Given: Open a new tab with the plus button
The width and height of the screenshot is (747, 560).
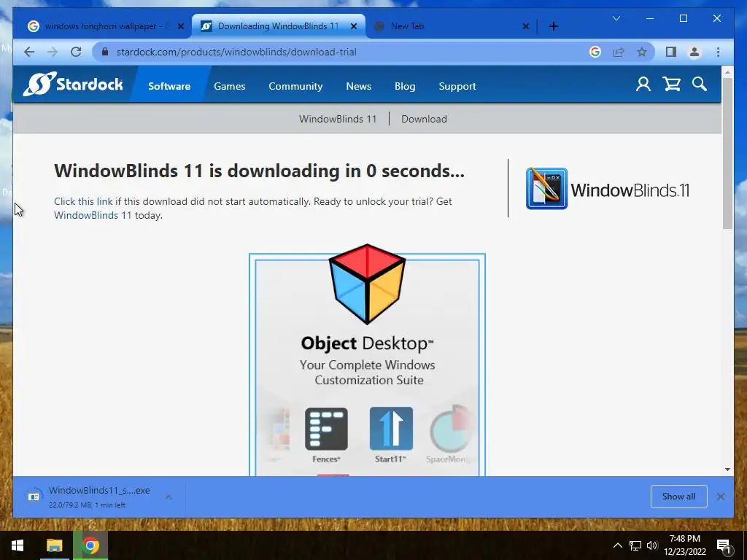Looking at the screenshot, I should (x=553, y=26).
